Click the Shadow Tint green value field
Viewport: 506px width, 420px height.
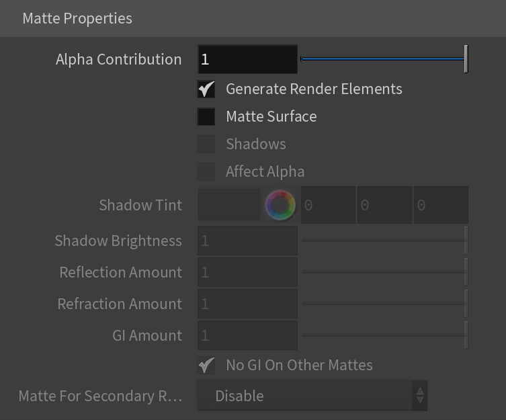(x=384, y=205)
